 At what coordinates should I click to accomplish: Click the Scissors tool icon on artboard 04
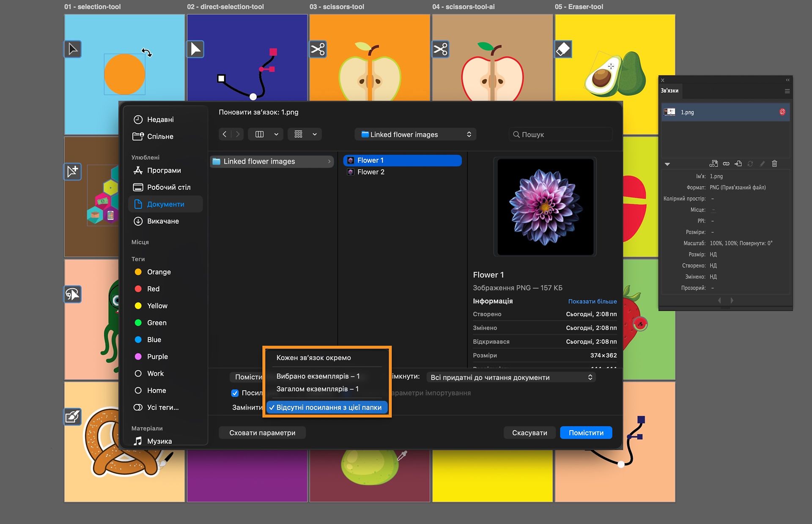tap(441, 49)
